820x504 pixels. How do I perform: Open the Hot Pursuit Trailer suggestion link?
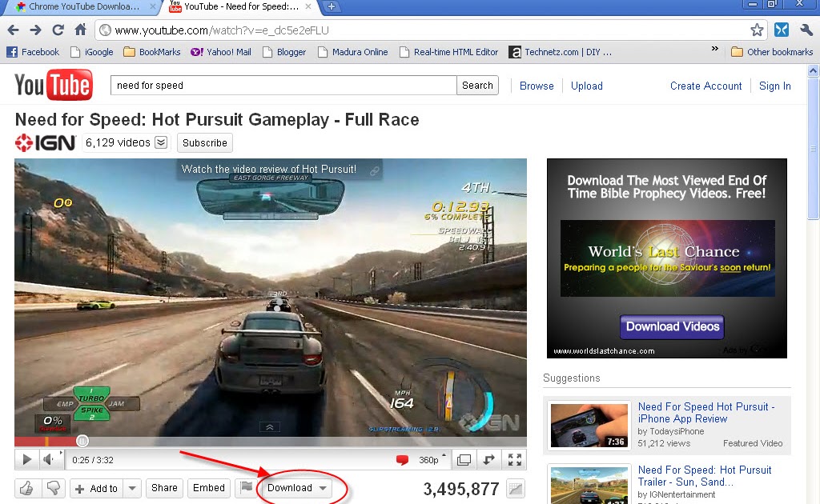coord(705,476)
